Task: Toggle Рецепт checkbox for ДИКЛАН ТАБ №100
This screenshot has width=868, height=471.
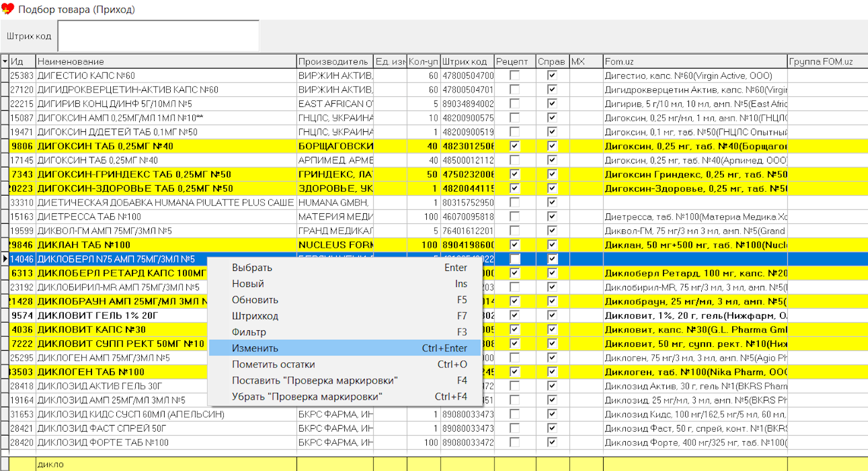Action: click(x=514, y=245)
